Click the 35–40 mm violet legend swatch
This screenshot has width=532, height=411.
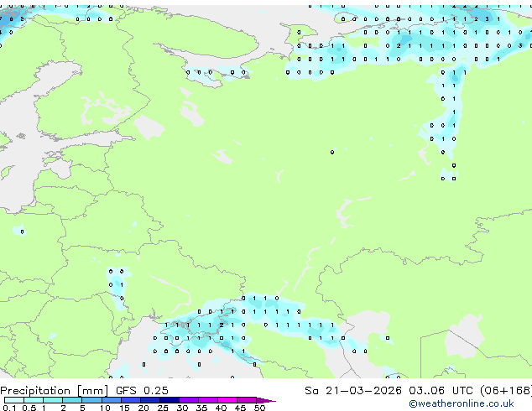coord(208,400)
